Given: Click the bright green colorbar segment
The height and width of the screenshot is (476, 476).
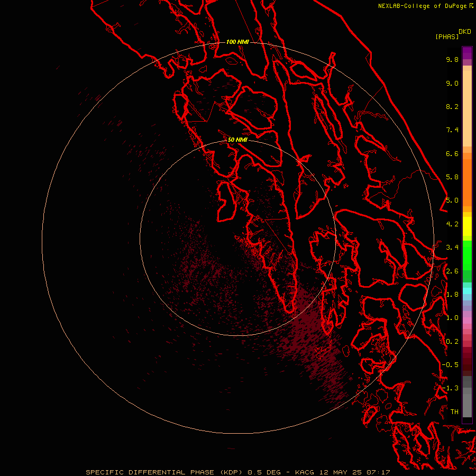Looking at the screenshot, I should (x=467, y=255).
